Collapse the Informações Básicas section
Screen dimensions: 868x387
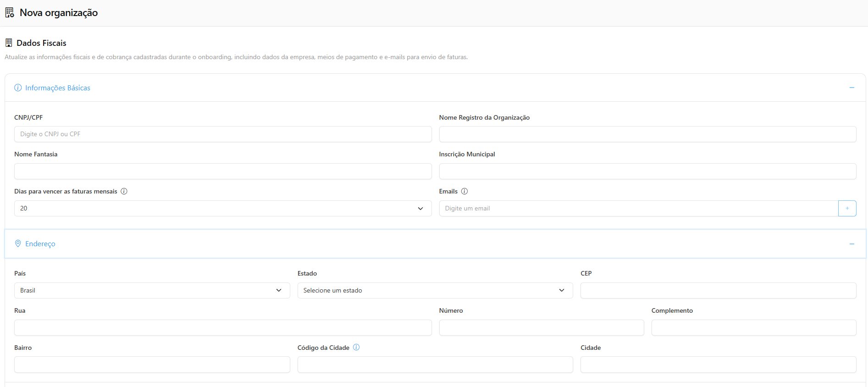tap(851, 88)
